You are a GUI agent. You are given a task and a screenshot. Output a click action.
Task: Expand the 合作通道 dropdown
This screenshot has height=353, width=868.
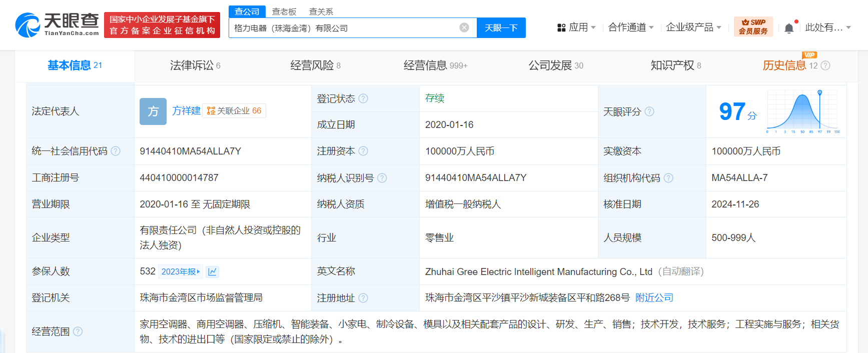(x=651, y=27)
